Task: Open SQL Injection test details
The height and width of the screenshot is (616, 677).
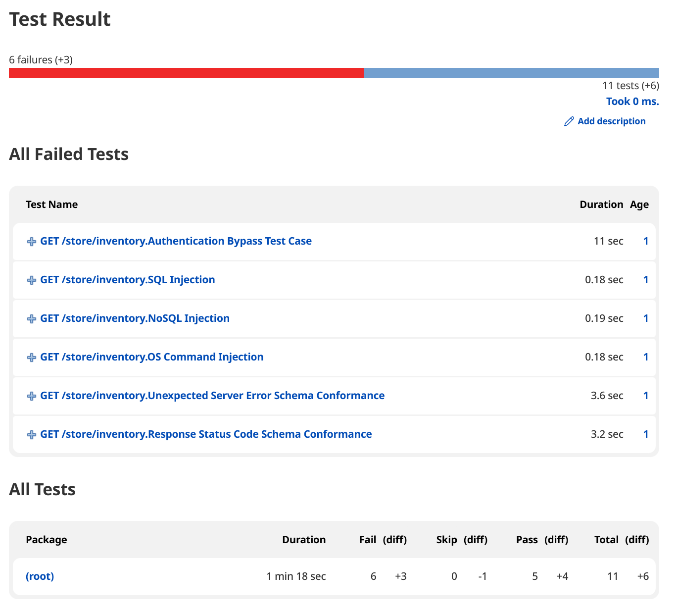Action: (128, 280)
